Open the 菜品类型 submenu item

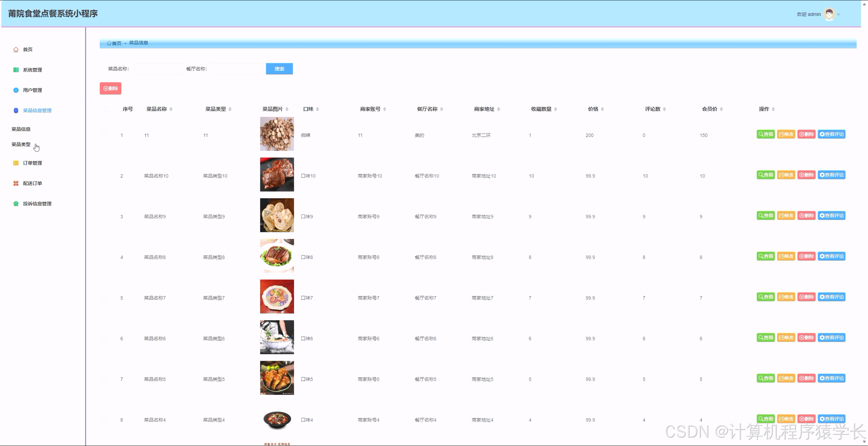(21, 144)
